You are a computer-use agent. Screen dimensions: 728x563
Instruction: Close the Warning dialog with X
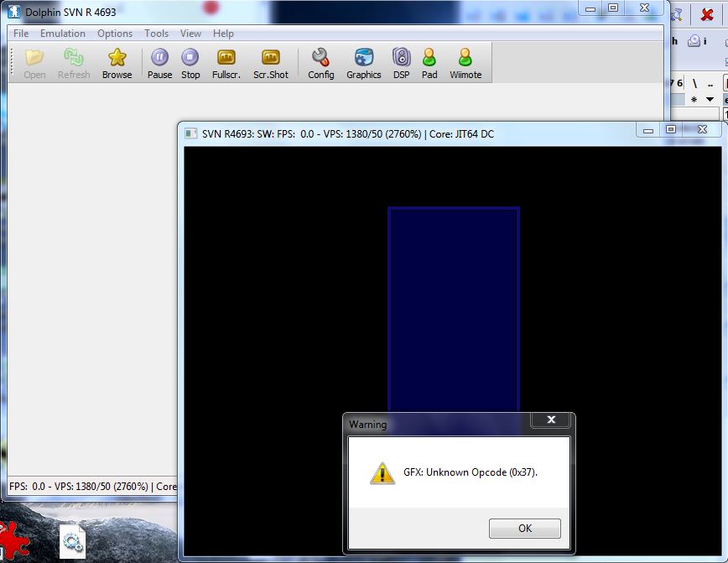click(551, 420)
